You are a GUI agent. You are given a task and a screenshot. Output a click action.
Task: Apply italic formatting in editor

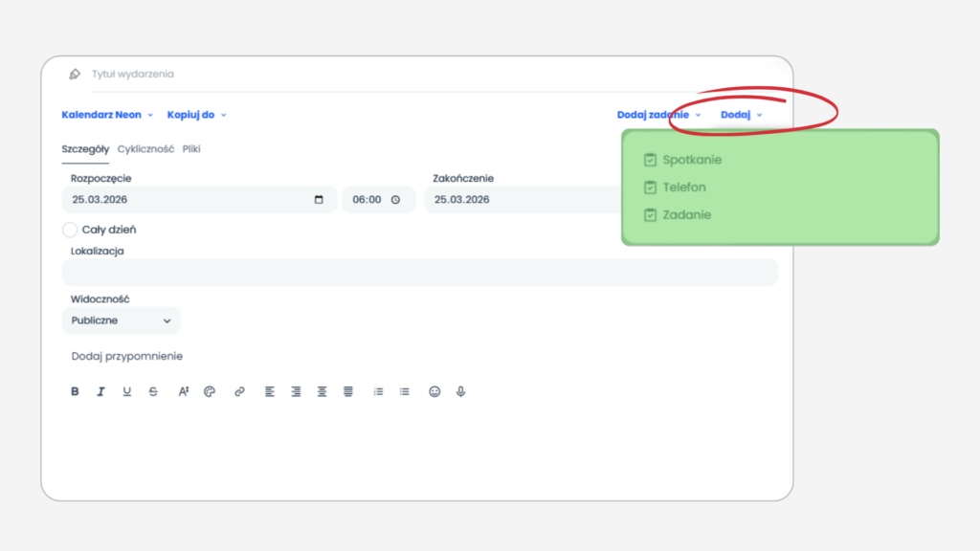100,391
